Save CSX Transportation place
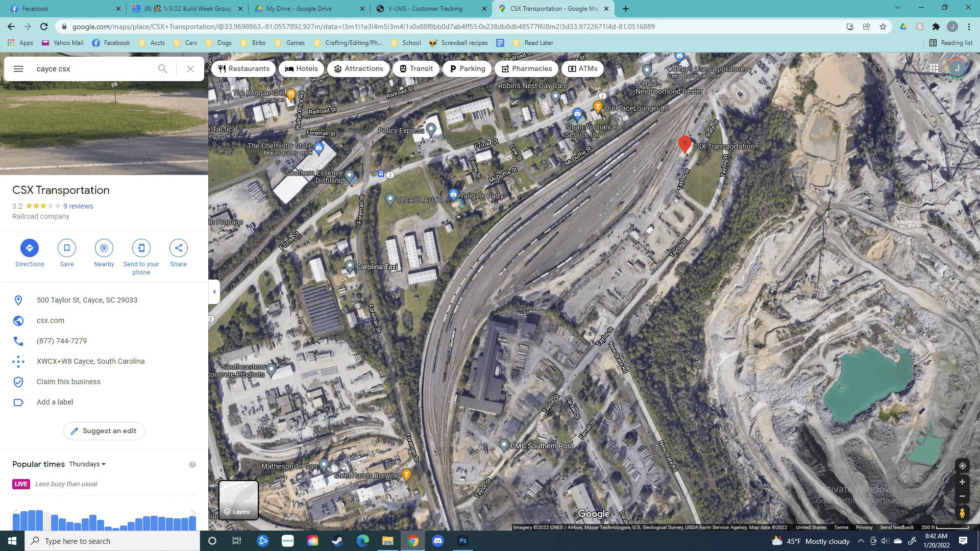 67,248
